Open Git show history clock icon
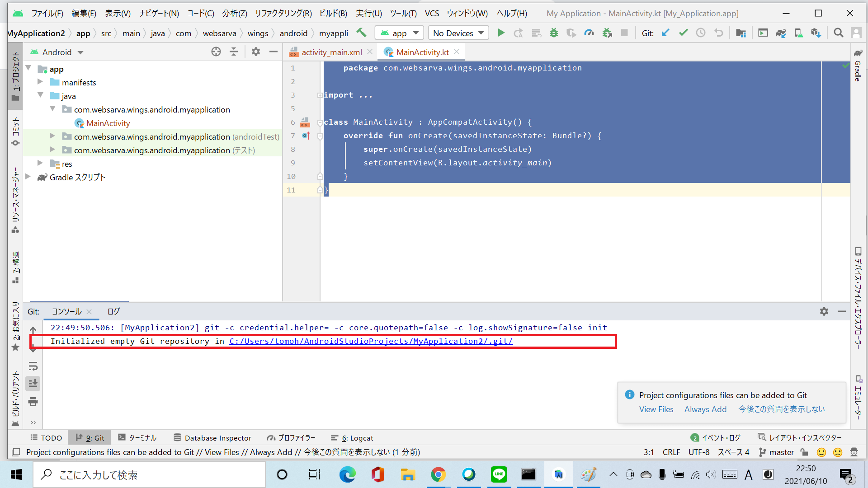Screen dimensions: 868x488 pos(701,33)
